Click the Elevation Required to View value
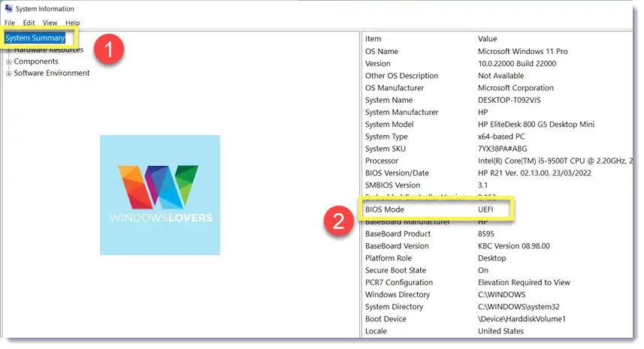 pyautogui.click(x=524, y=282)
